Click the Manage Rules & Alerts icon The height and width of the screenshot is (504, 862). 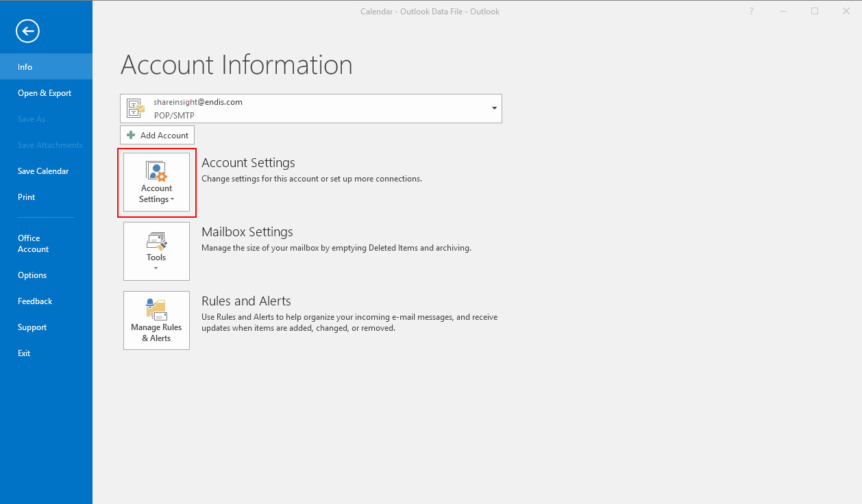coord(156,308)
